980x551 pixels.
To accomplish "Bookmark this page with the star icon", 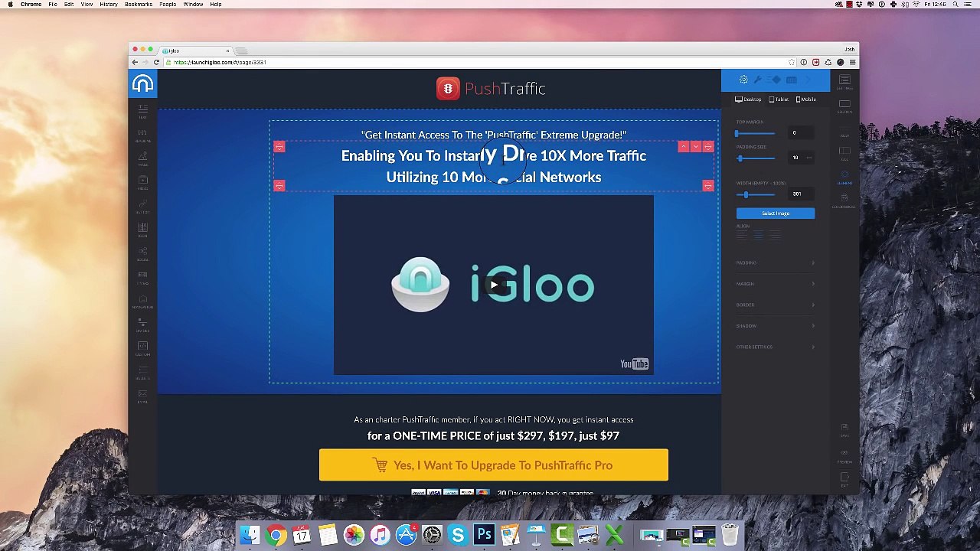I will 792,62.
